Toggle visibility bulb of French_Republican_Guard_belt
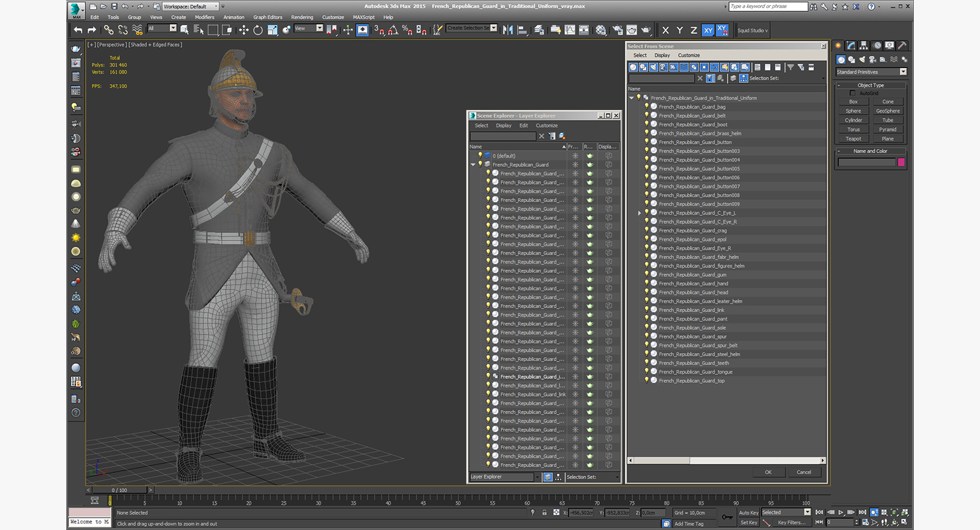This screenshot has width=980, height=530. [x=646, y=115]
